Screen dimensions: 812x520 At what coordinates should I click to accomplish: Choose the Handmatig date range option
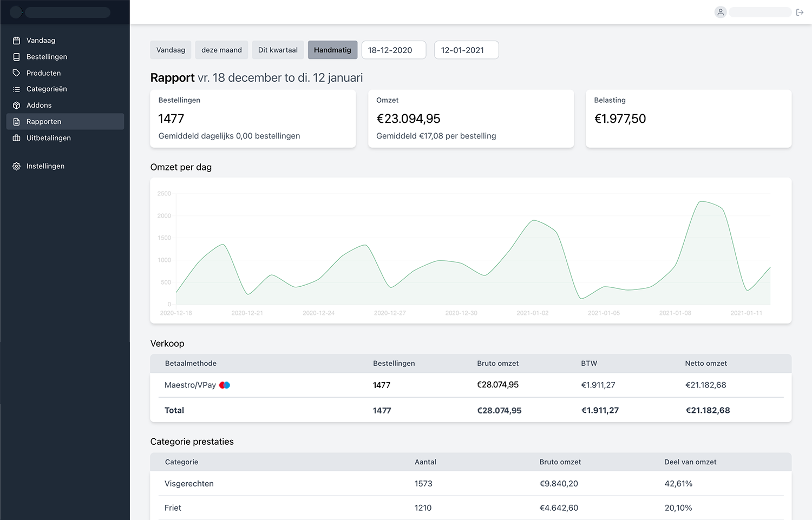332,50
